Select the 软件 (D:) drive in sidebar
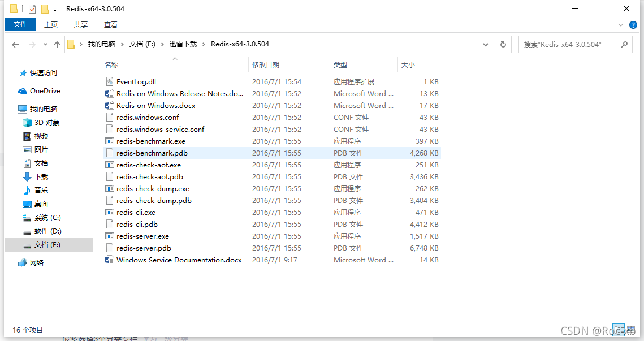644x341 pixels. tap(42, 231)
